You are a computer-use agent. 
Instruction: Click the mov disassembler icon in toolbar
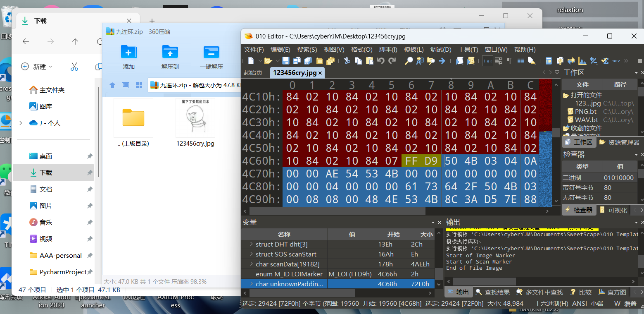[x=616, y=61]
